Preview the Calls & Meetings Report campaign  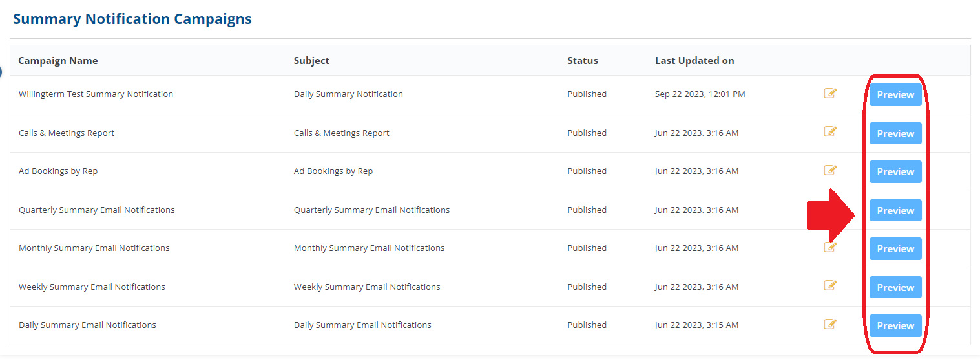click(895, 133)
